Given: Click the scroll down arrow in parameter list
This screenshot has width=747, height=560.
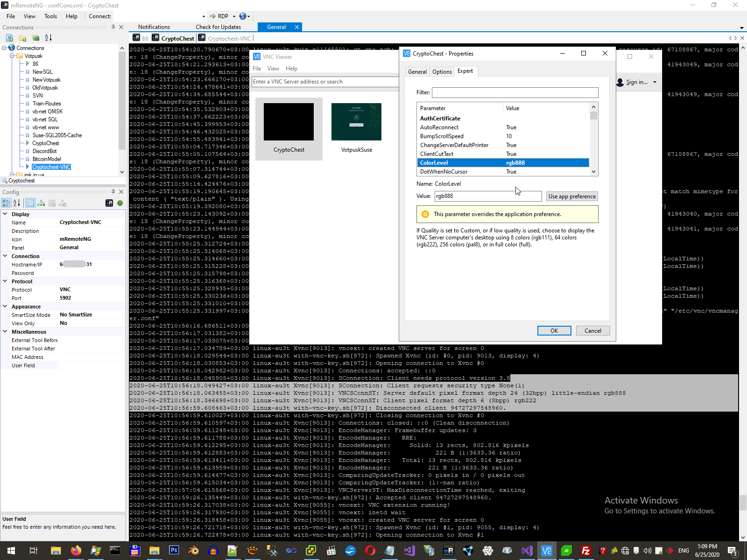Looking at the screenshot, I should 593,172.
